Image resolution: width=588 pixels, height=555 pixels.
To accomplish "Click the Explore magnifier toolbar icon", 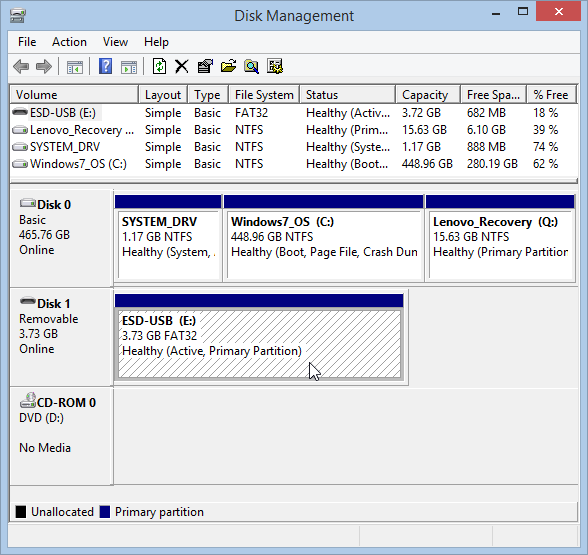I will (x=251, y=66).
